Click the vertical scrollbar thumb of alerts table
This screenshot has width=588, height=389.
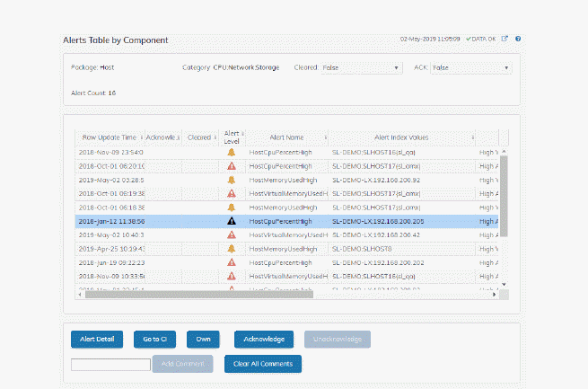504,196
